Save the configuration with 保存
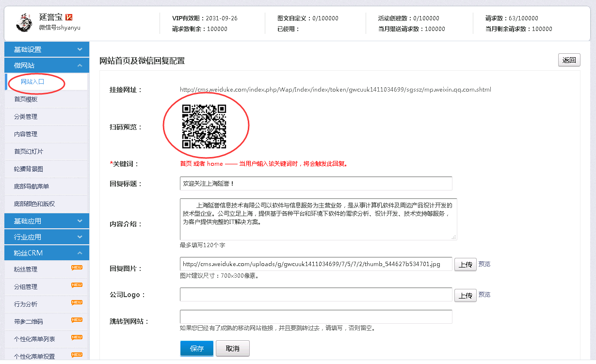 [197, 348]
